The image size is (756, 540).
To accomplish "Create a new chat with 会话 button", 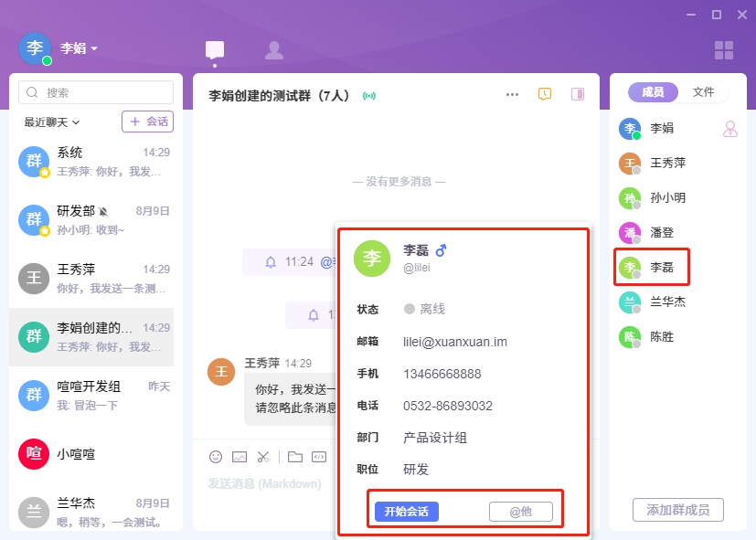I will point(147,122).
